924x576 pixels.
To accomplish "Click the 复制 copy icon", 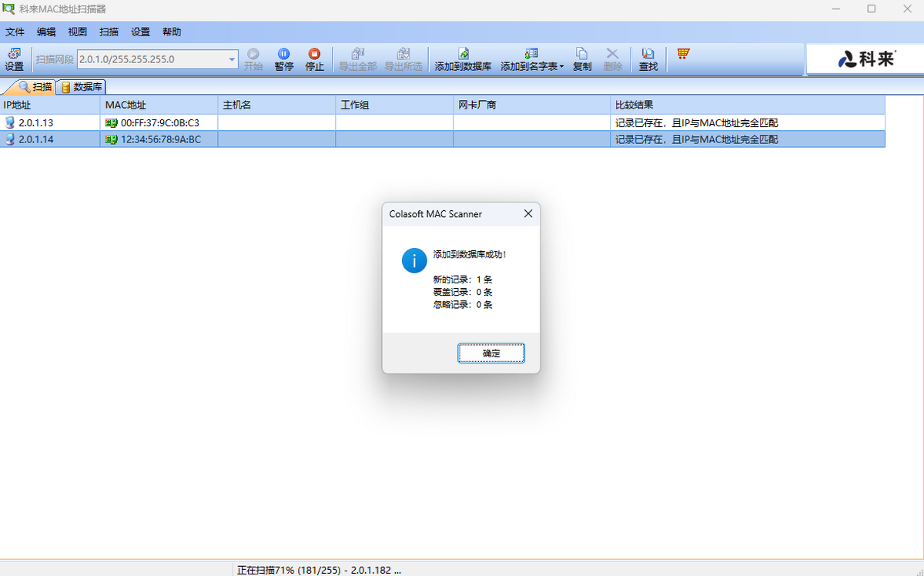I will [x=582, y=54].
